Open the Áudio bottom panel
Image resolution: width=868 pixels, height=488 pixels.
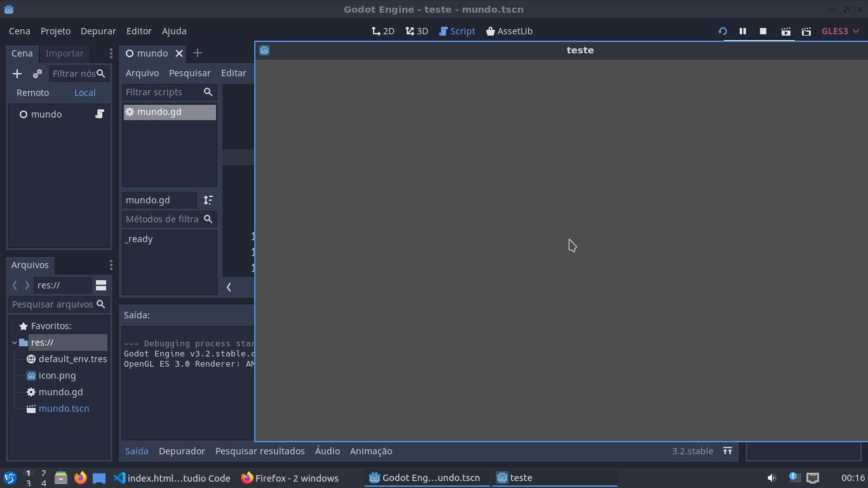[x=327, y=451]
